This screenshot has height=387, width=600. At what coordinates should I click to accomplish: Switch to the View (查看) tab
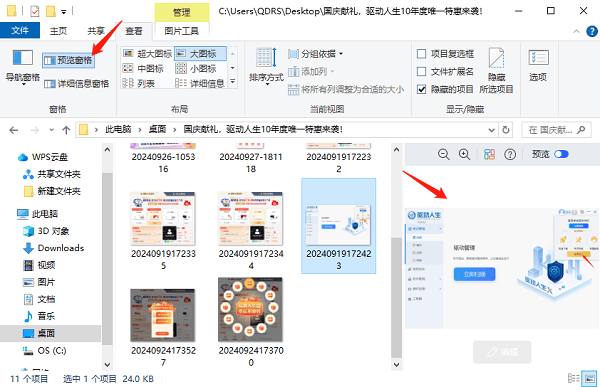(134, 31)
